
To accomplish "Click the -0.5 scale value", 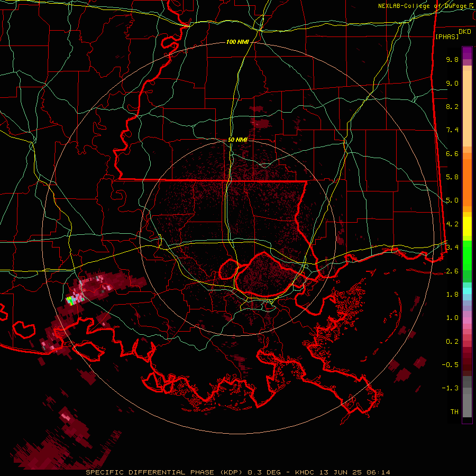I will tap(450, 364).
